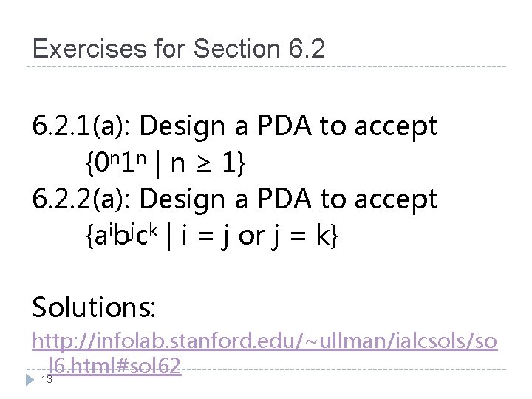The image size is (532, 399).
Task: Open the infolab.stanford.edu solutions link
Action: pos(265,341)
